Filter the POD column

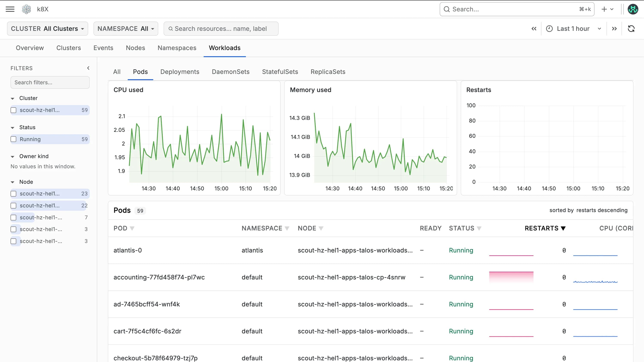132,228
